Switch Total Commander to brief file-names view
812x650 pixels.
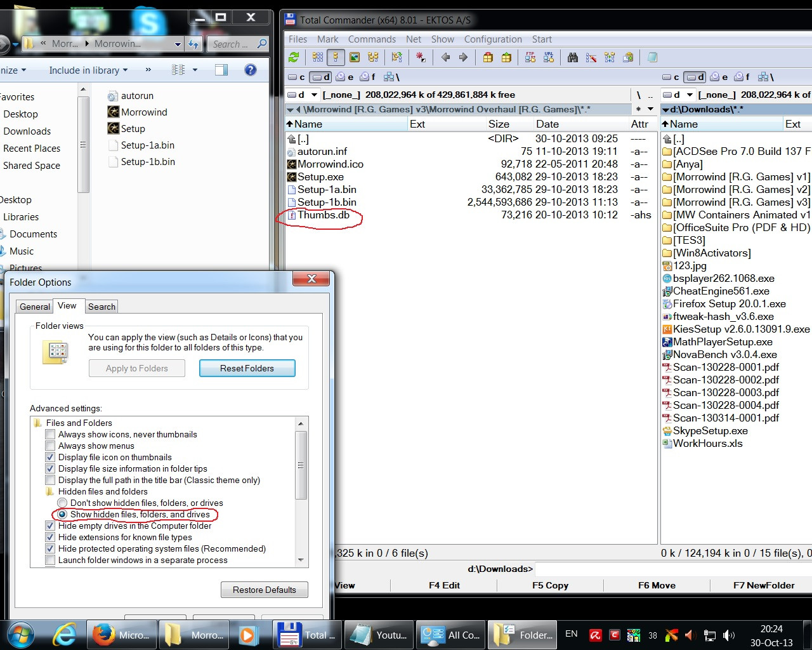pos(318,58)
